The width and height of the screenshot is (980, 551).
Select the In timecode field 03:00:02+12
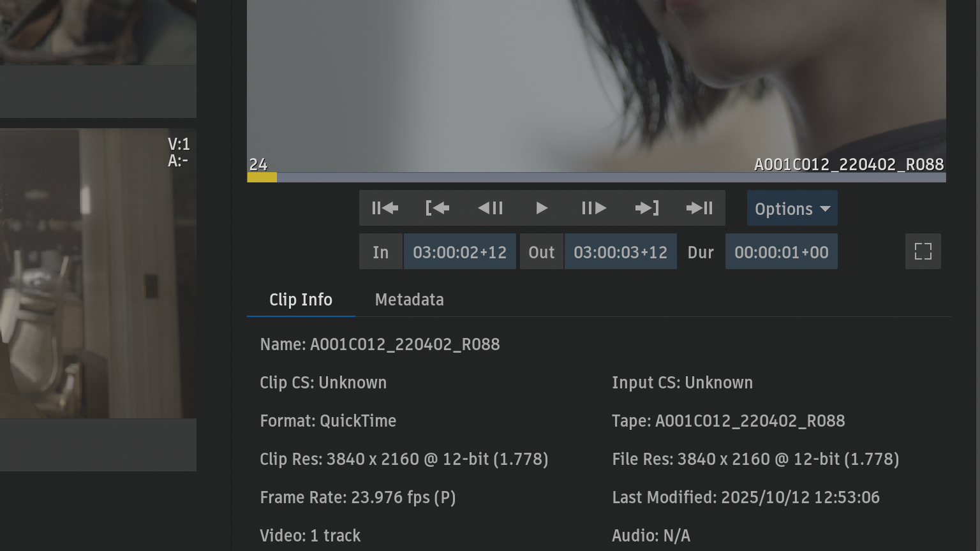[x=459, y=252]
